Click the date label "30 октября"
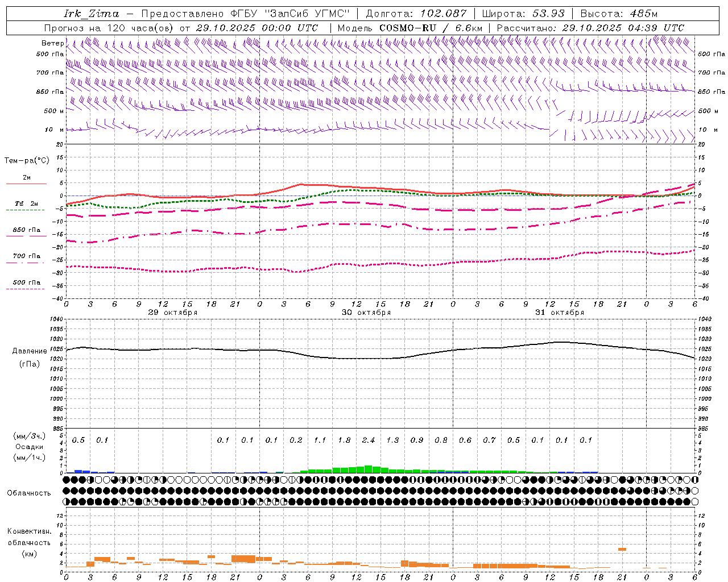 click(x=366, y=313)
